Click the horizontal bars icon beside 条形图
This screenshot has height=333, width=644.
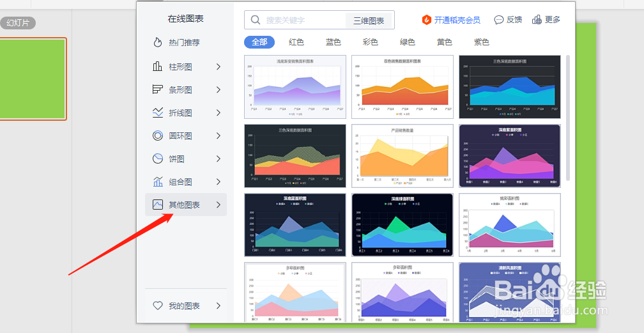point(158,89)
